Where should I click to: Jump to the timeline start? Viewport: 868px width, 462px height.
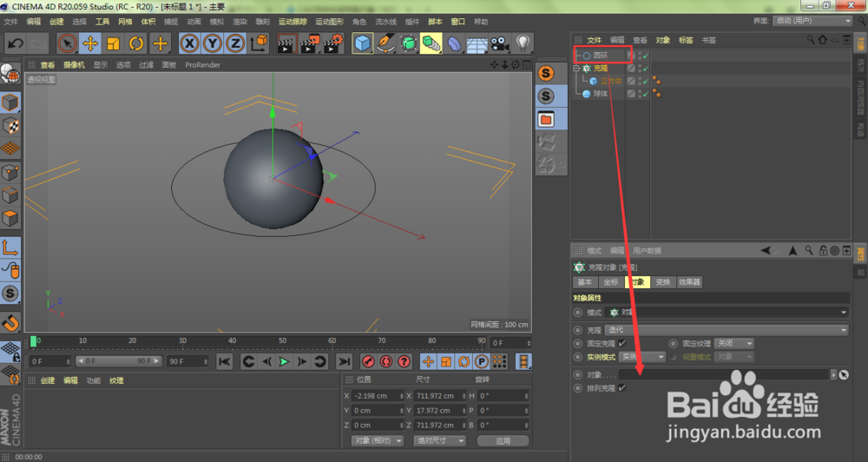point(224,362)
